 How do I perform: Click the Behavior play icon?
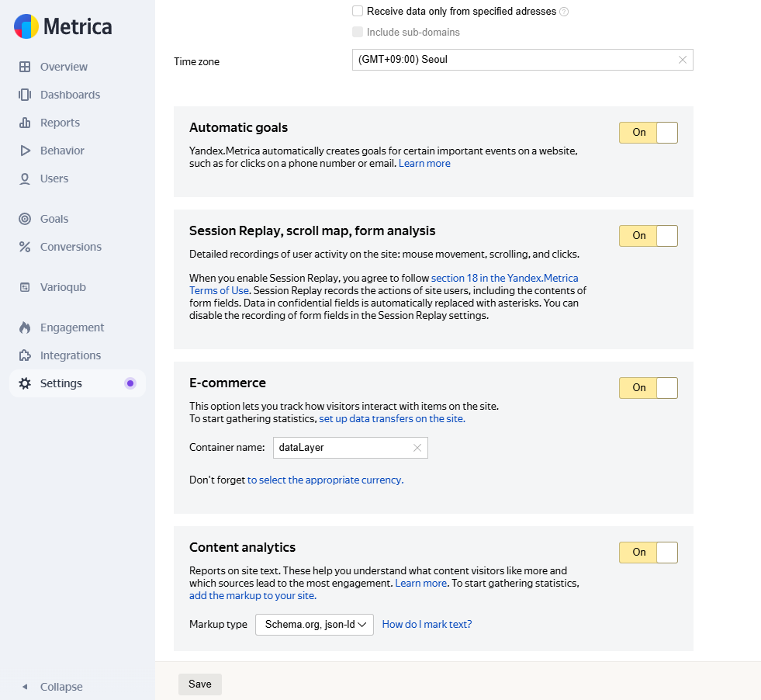pos(25,151)
